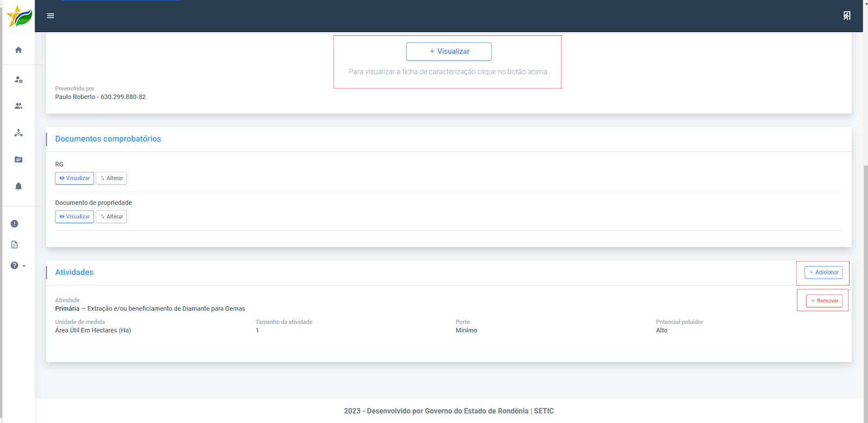Select the Tamanho da atividade value 1
The image size is (868, 423).
[257, 331]
